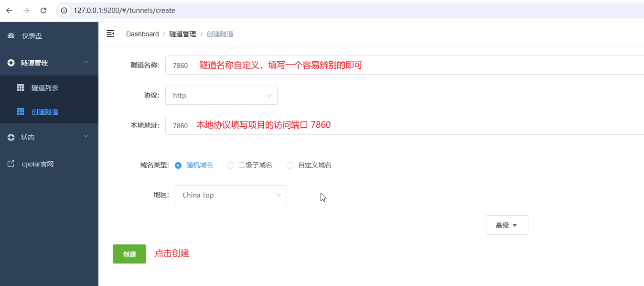Image resolution: width=644 pixels, height=286 pixels.
Task: Reload the page with refresh icon
Action: coord(43,11)
